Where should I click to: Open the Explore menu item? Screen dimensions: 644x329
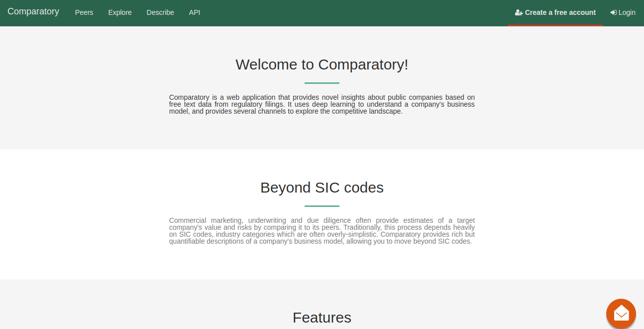tap(120, 12)
